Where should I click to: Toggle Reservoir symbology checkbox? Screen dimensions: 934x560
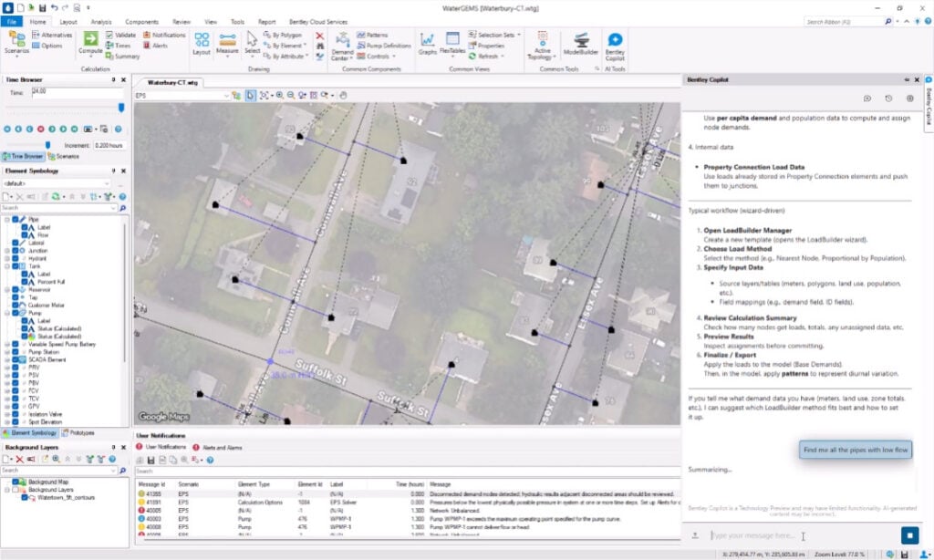(16, 289)
